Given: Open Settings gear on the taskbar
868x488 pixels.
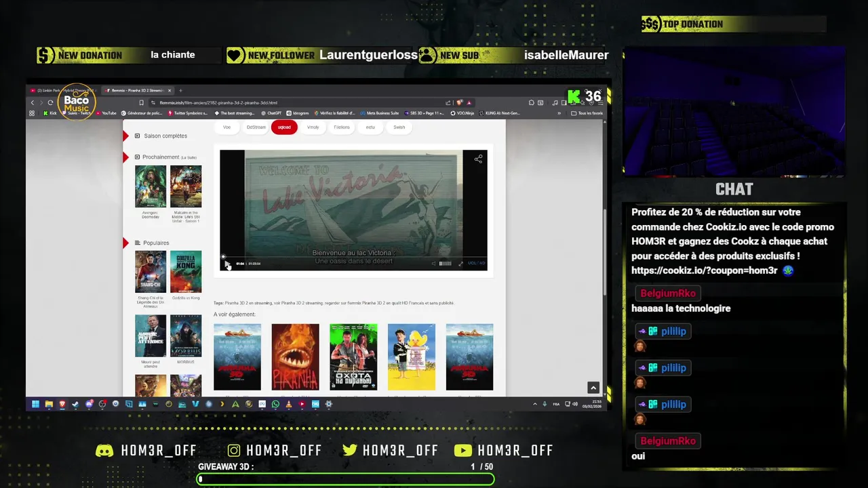Looking at the screenshot, I should point(329,404).
